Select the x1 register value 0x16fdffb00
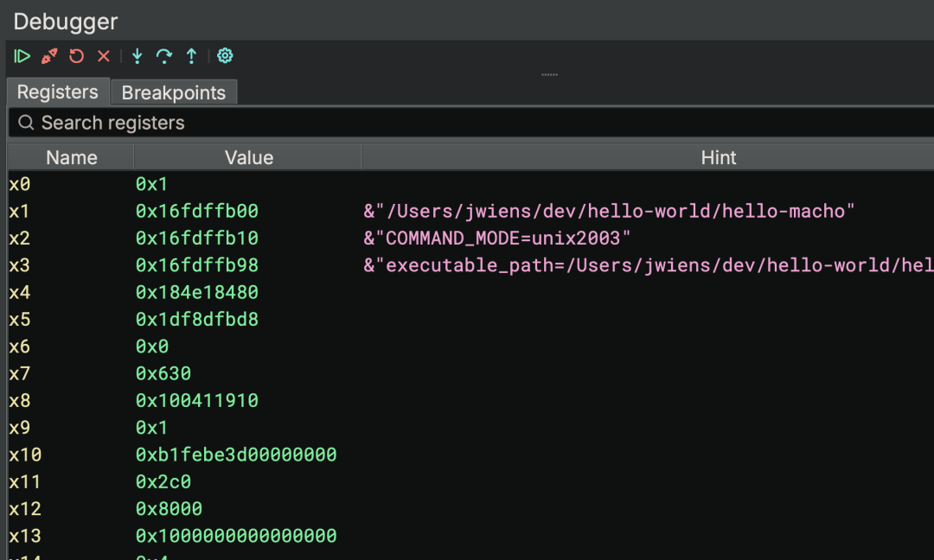Viewport: 934px width, 560px height. (197, 211)
